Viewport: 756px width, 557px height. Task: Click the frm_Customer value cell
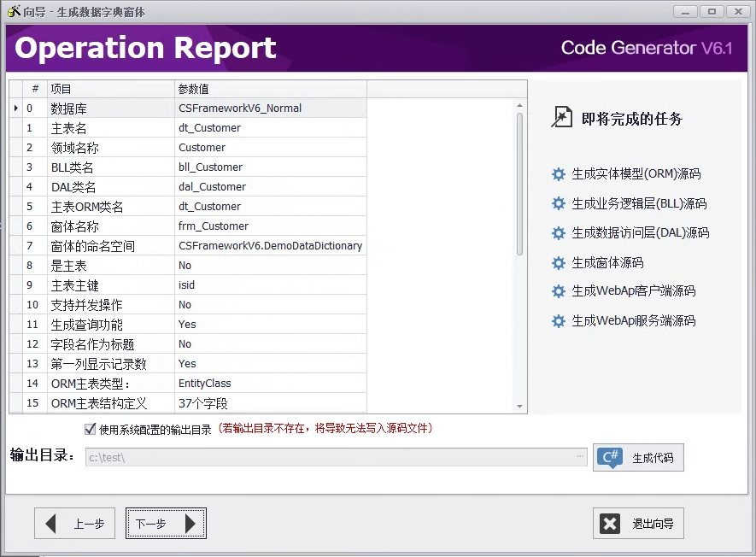271,226
